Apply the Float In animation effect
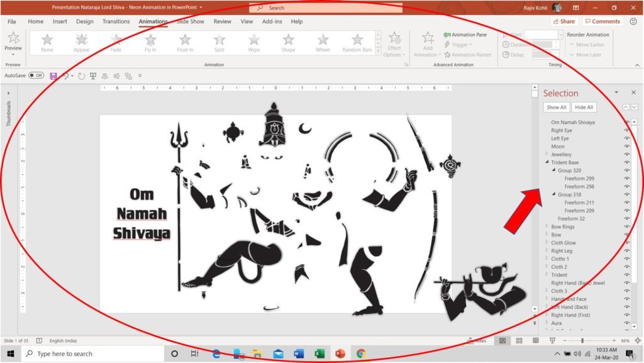The image size is (644, 363). click(x=185, y=43)
